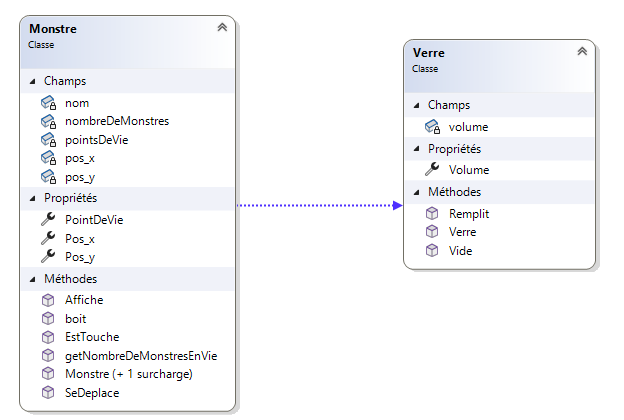
Task: Click the volume field icon in Verre
Action: tap(431, 126)
